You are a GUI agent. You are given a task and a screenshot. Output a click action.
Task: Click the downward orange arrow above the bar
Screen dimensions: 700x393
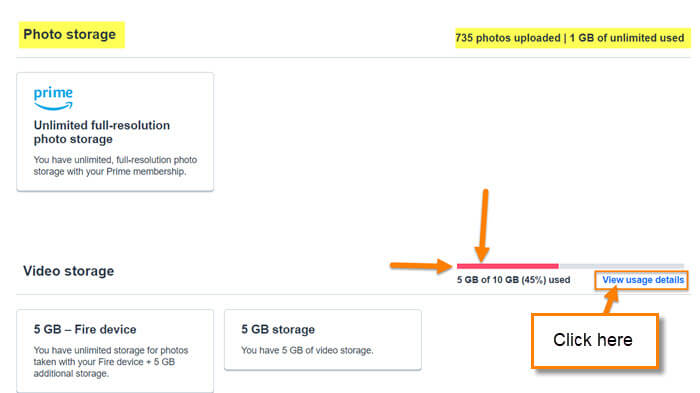[483, 226]
